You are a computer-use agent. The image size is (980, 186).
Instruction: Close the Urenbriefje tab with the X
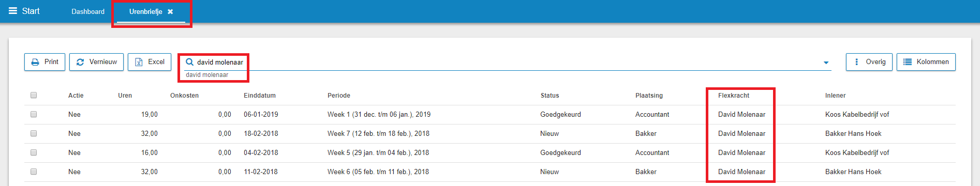click(x=170, y=11)
